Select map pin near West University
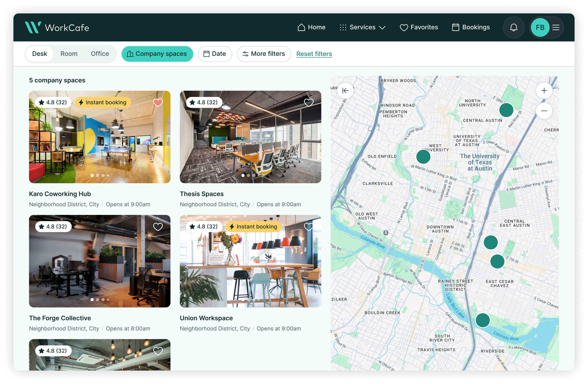 coord(423,157)
